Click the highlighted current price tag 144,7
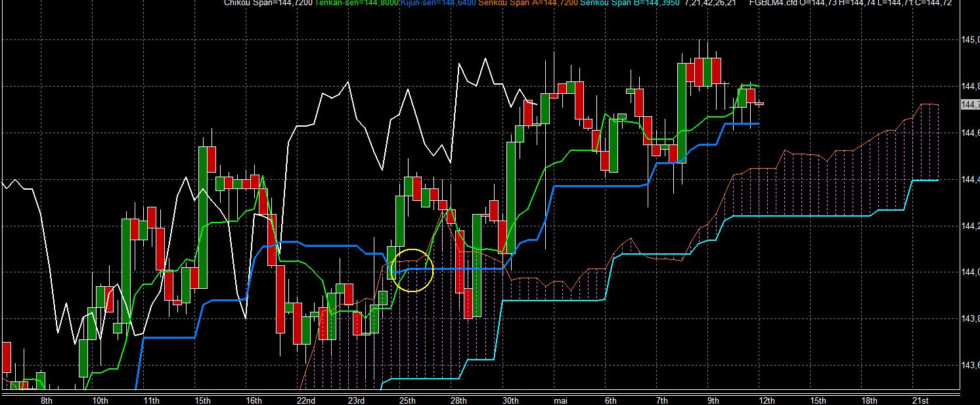 point(970,104)
